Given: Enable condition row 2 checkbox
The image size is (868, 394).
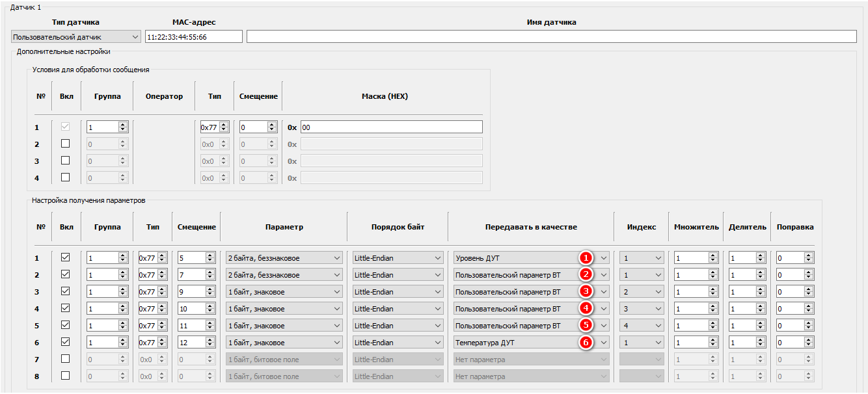Looking at the screenshot, I should pyautogui.click(x=65, y=144).
